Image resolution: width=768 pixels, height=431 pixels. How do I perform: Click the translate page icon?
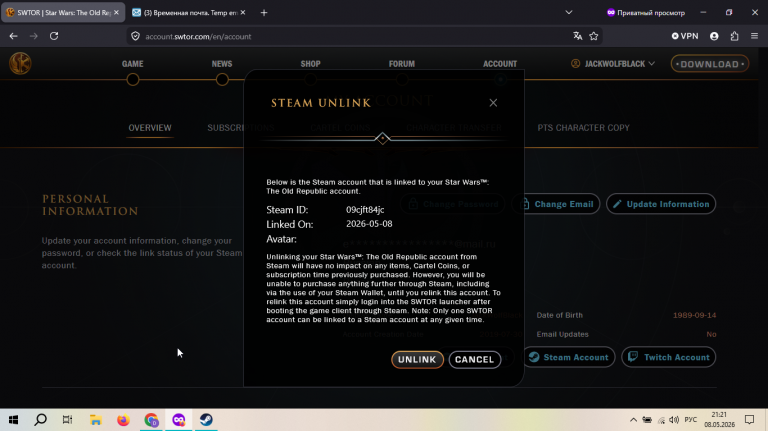[x=578, y=36]
